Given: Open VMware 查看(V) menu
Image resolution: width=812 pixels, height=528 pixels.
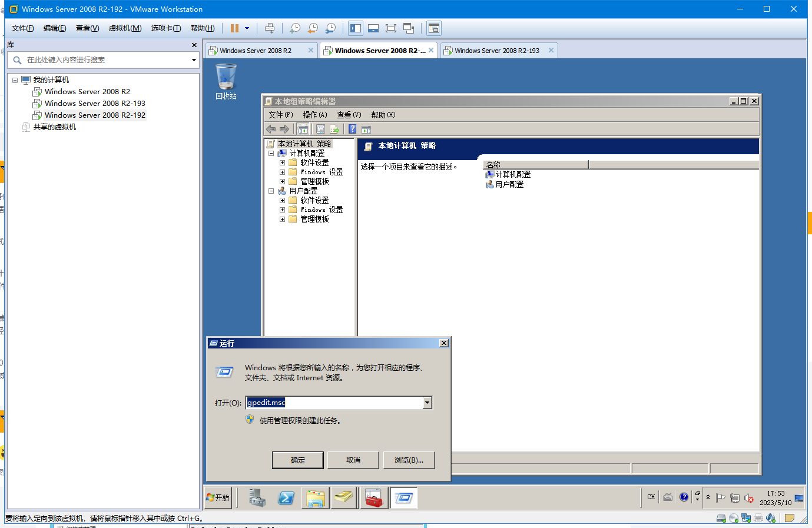Looking at the screenshot, I should 87,28.
